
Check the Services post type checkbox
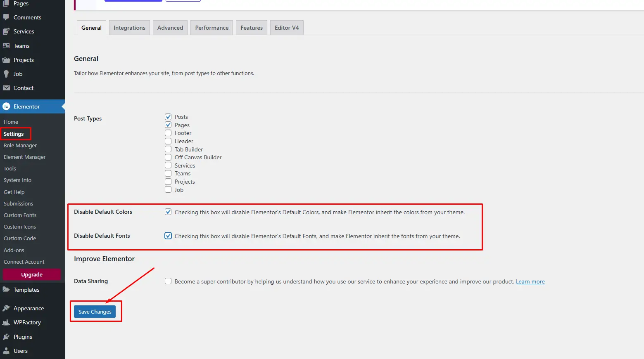click(x=168, y=165)
